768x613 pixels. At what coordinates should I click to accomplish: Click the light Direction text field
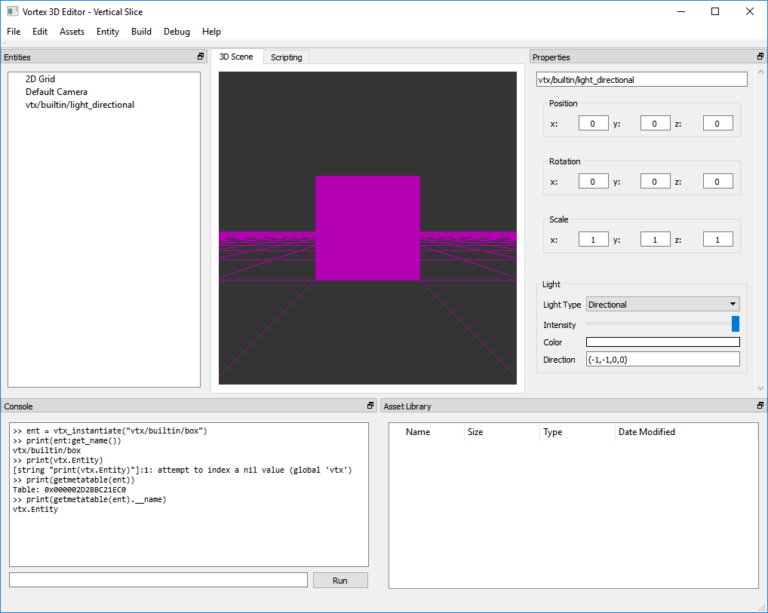point(662,359)
